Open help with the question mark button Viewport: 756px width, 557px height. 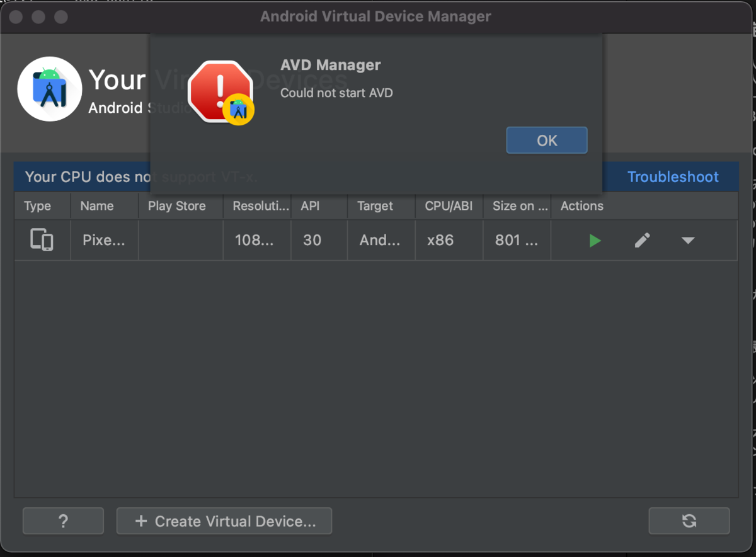63,521
